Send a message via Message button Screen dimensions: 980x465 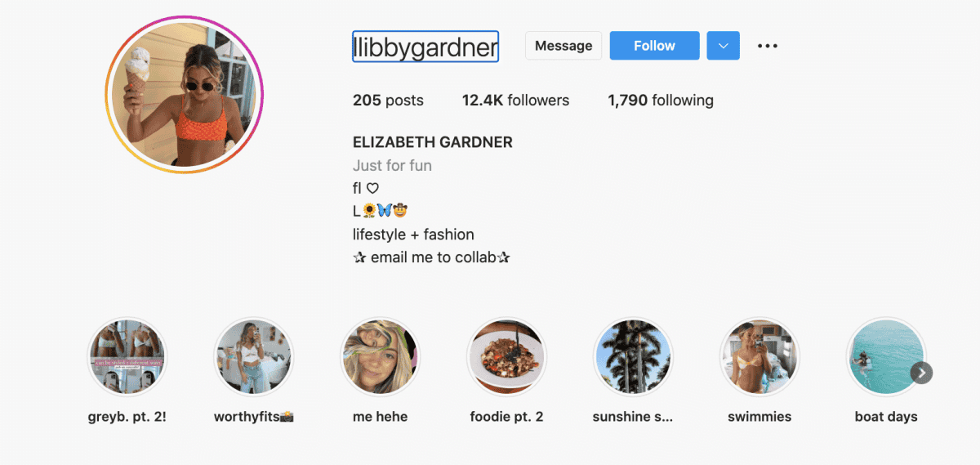[x=563, y=46]
